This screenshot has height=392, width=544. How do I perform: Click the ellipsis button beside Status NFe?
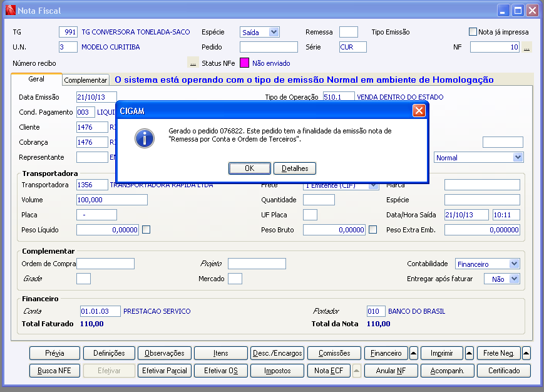click(x=193, y=63)
